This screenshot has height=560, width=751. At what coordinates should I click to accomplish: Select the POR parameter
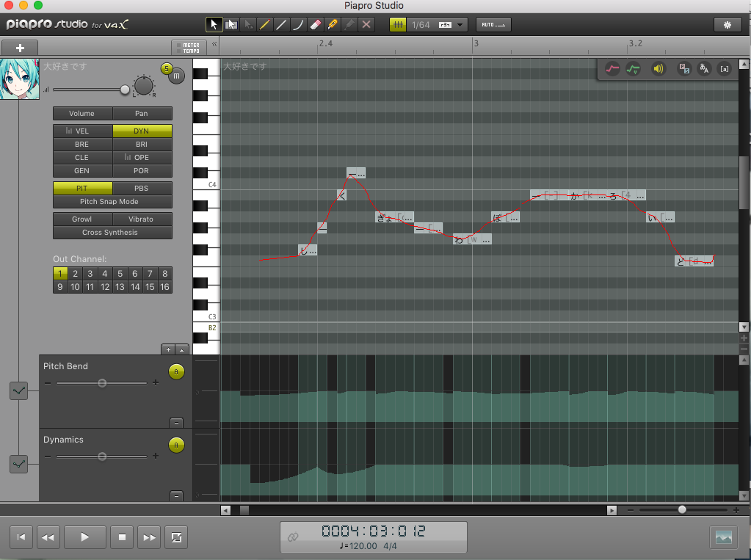142,170
